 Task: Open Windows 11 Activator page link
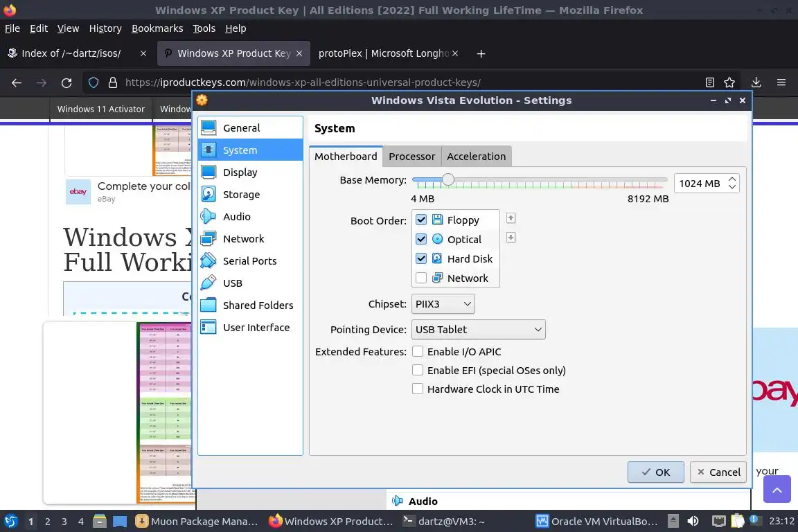click(x=100, y=109)
